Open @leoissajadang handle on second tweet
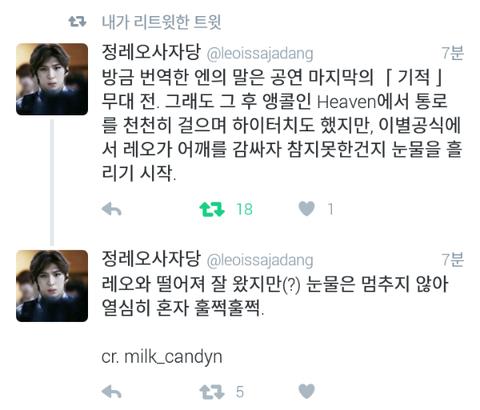 tap(260, 260)
